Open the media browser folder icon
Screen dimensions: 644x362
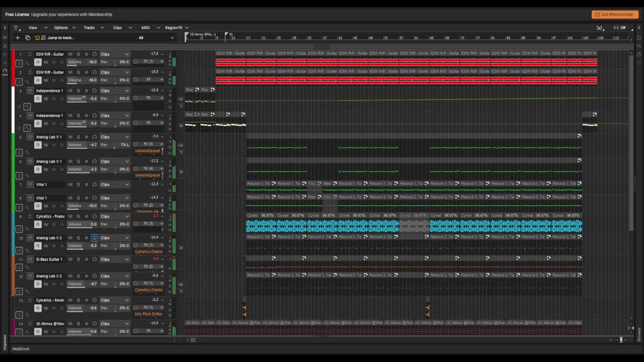[x=639, y=38]
